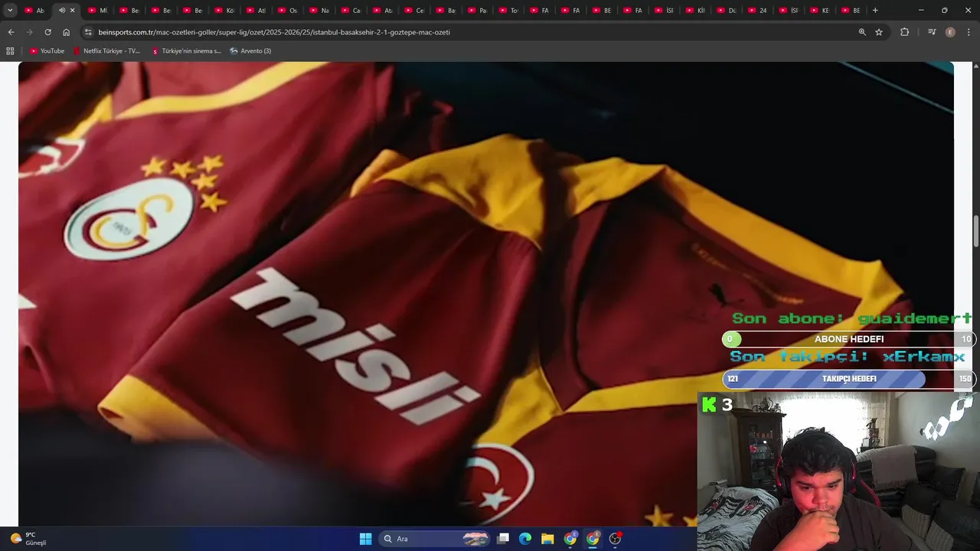View site information icon in address bar
This screenshot has height=551, width=980.
pyautogui.click(x=88, y=32)
